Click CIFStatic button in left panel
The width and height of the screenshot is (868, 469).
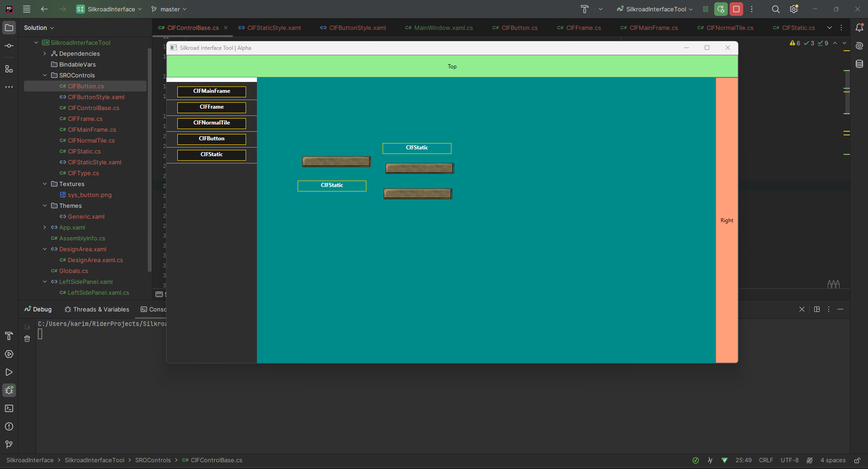coord(212,155)
